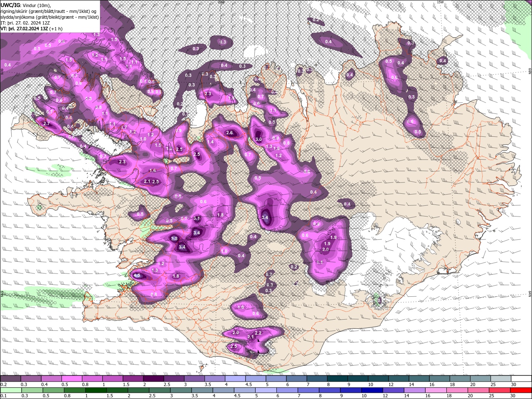Click the "rigning/skúrir" description line in header
This screenshot has width=532, height=399.
pos(49,11)
